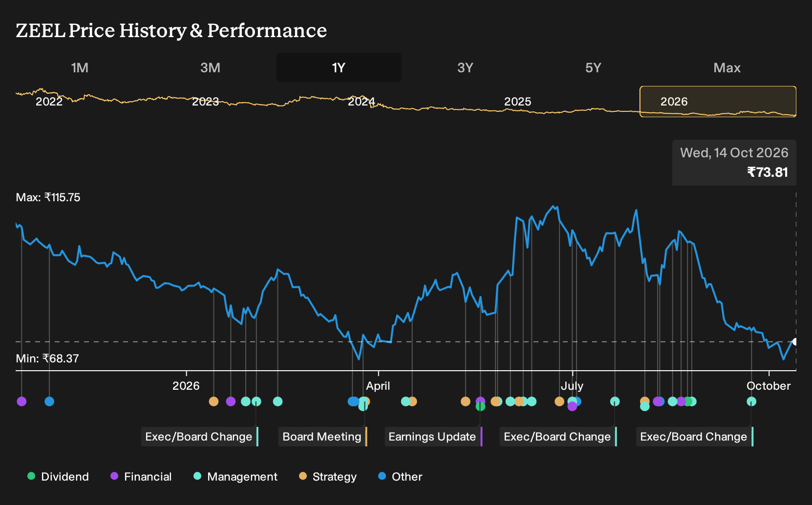The height and width of the screenshot is (505, 812).
Task: Open the Exec/Board Change label below October
Action: click(694, 437)
